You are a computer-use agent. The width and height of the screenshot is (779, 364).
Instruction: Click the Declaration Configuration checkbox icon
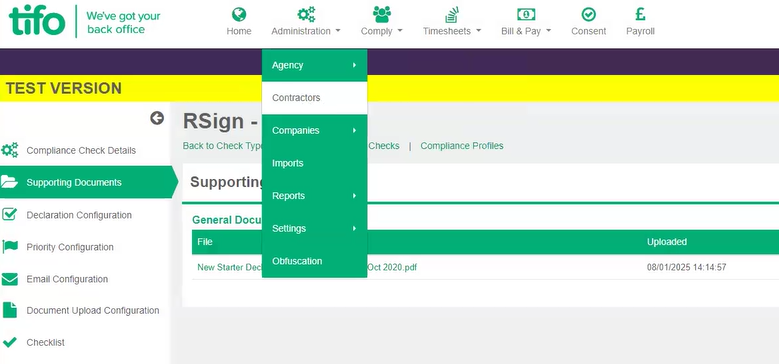(x=9, y=215)
